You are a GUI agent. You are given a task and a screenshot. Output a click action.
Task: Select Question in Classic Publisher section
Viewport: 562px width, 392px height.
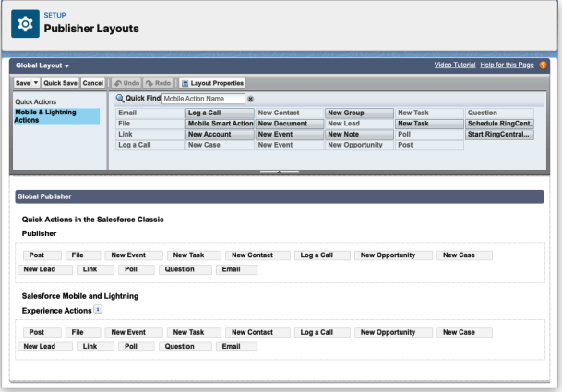tap(185, 269)
